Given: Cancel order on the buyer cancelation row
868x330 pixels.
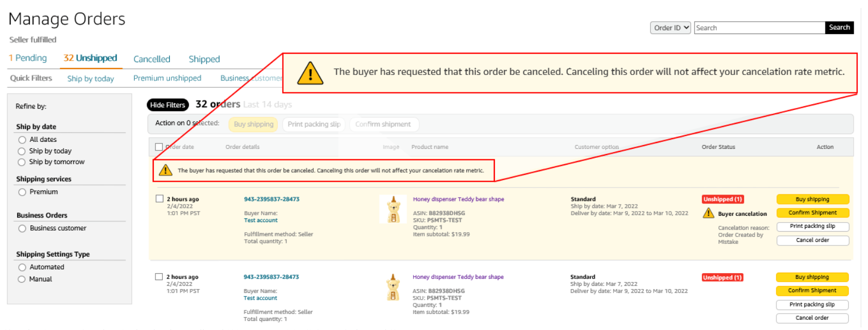Looking at the screenshot, I should coord(813,240).
